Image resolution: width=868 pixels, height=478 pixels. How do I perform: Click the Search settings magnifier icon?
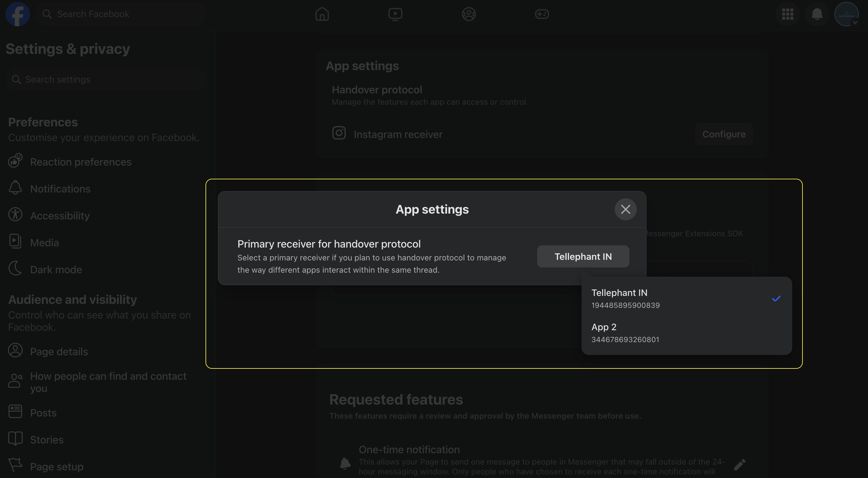[16, 80]
